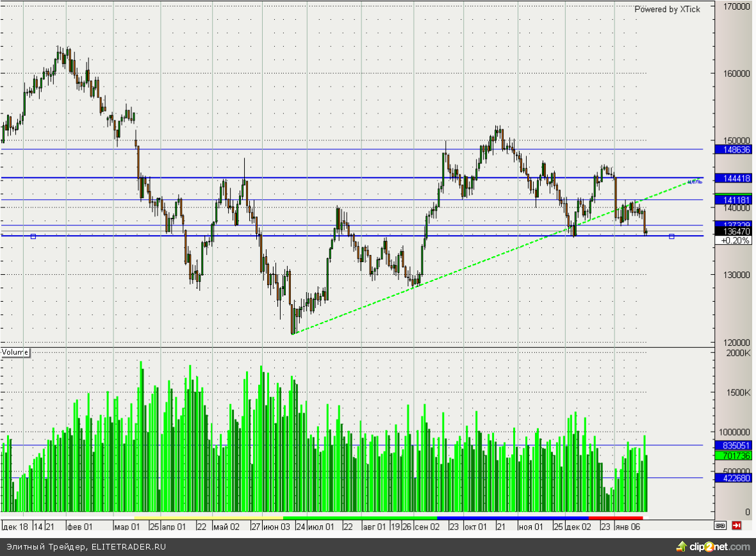The width and height of the screenshot is (756, 556).
Task: Click the 'Volume' panel label
Action: point(15,352)
